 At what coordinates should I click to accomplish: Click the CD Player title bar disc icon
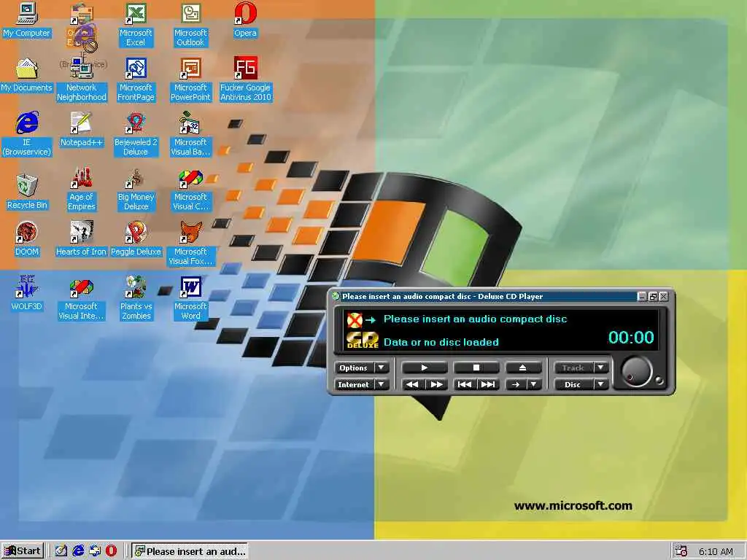(336, 296)
